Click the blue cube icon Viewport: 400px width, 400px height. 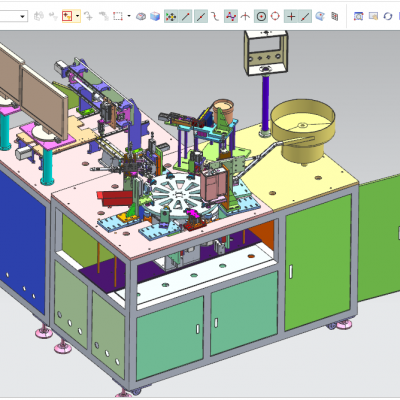point(155,16)
